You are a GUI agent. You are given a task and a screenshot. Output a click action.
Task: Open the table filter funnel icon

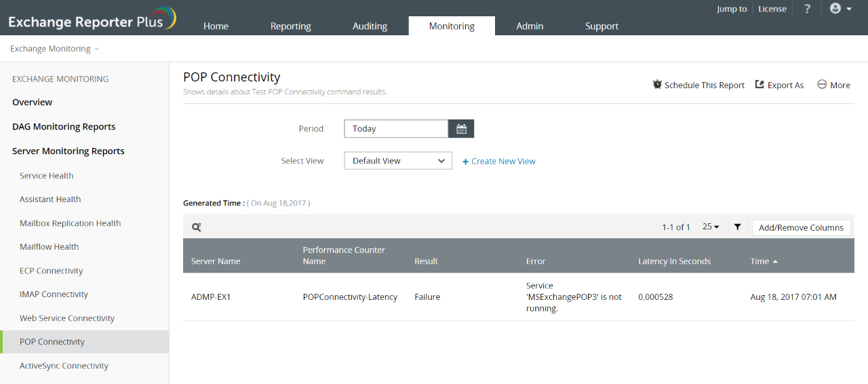pyautogui.click(x=738, y=227)
